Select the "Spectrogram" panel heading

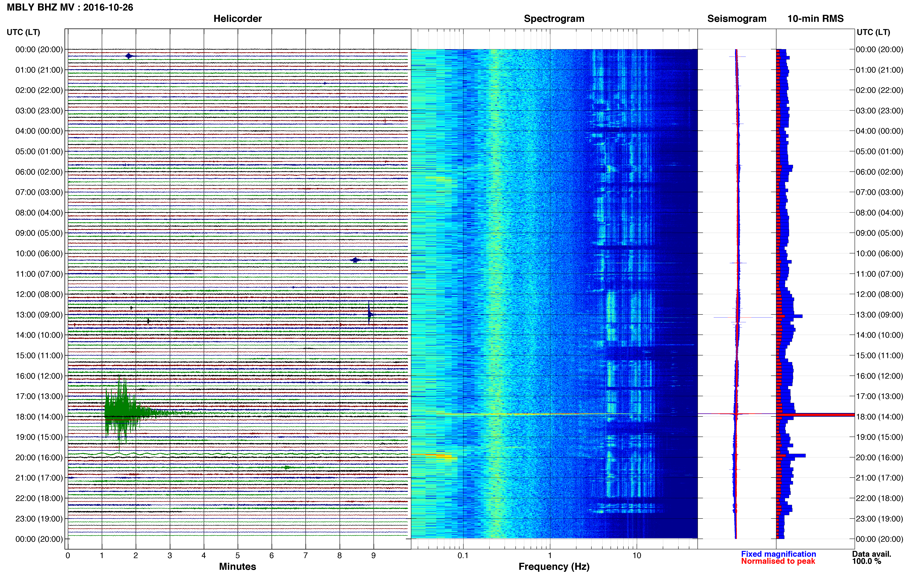tap(554, 19)
